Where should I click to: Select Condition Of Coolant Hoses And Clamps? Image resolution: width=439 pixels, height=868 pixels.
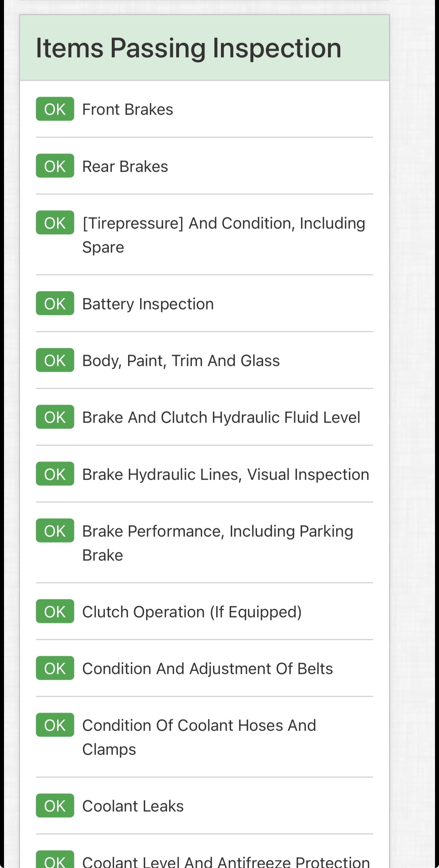[x=199, y=737]
